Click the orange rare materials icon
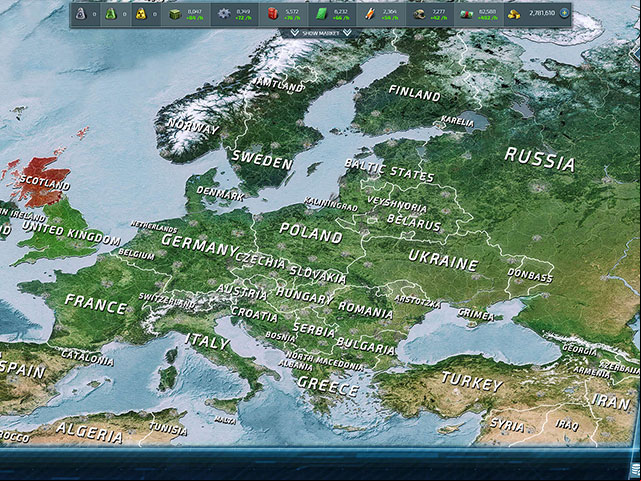The width and height of the screenshot is (641, 481). (x=370, y=14)
